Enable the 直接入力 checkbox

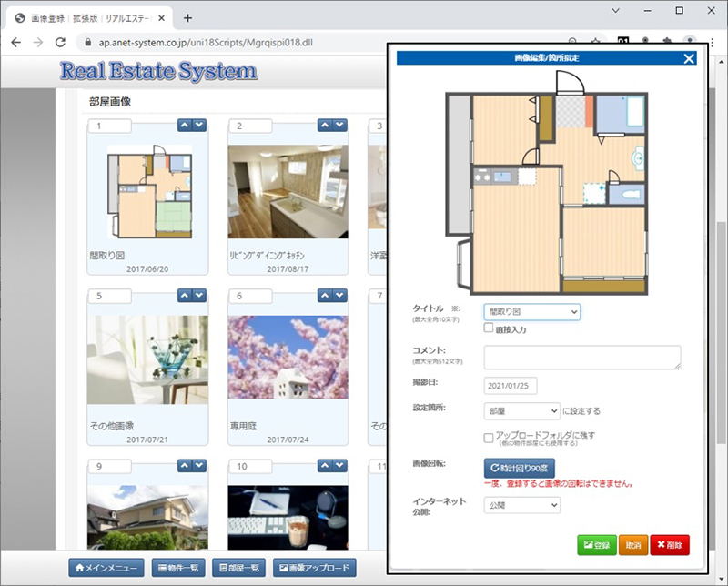coord(489,328)
